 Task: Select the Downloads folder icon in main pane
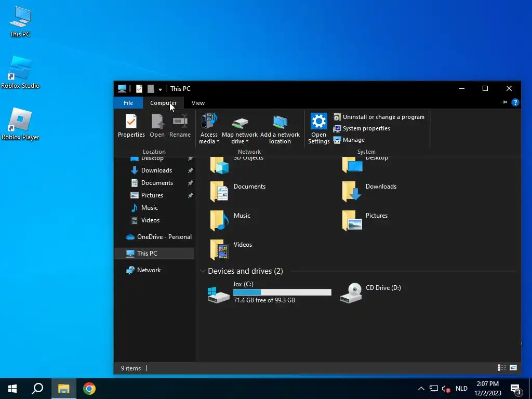[x=352, y=191]
